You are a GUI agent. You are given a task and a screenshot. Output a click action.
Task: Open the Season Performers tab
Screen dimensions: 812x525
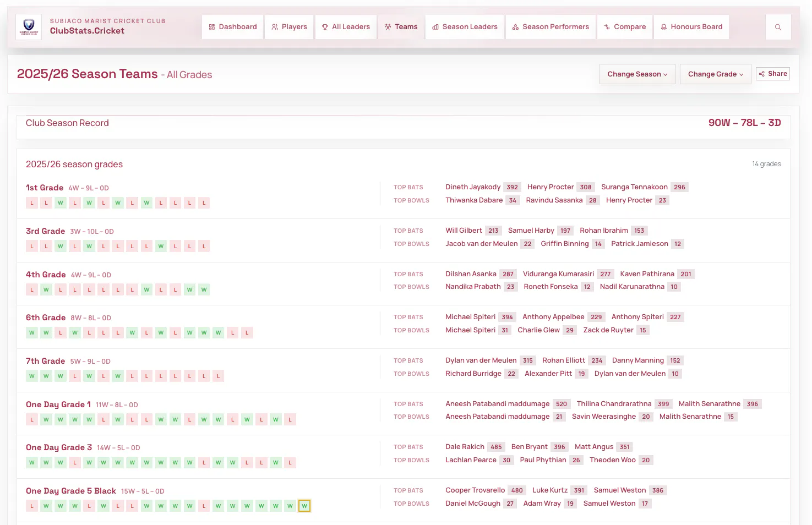coord(551,27)
